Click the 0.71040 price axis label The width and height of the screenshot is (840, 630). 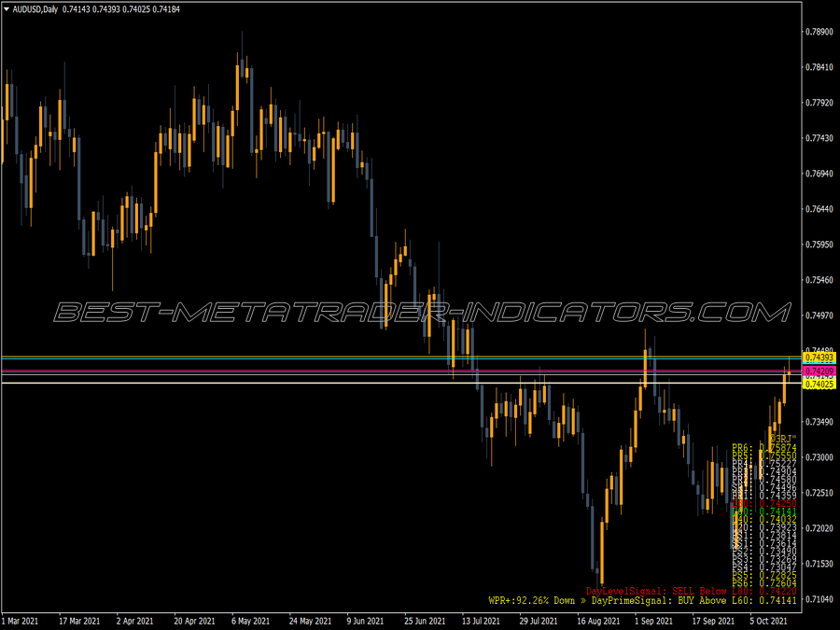tap(819, 599)
